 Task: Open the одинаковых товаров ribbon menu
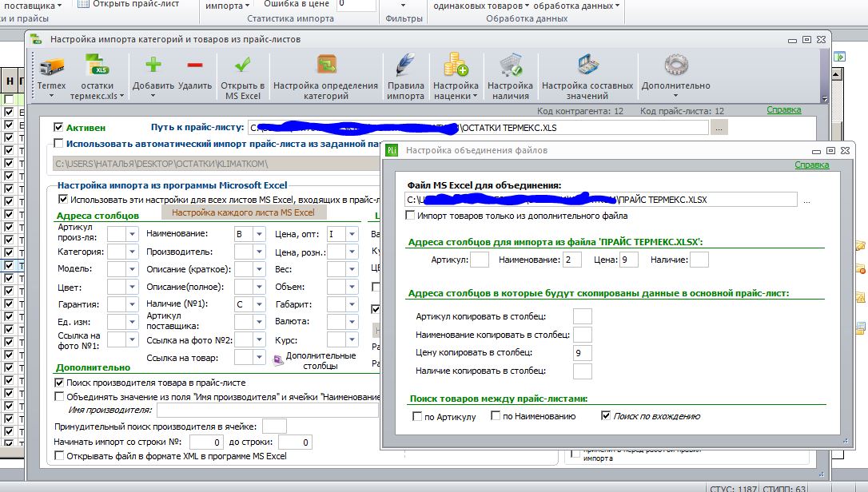point(481,6)
